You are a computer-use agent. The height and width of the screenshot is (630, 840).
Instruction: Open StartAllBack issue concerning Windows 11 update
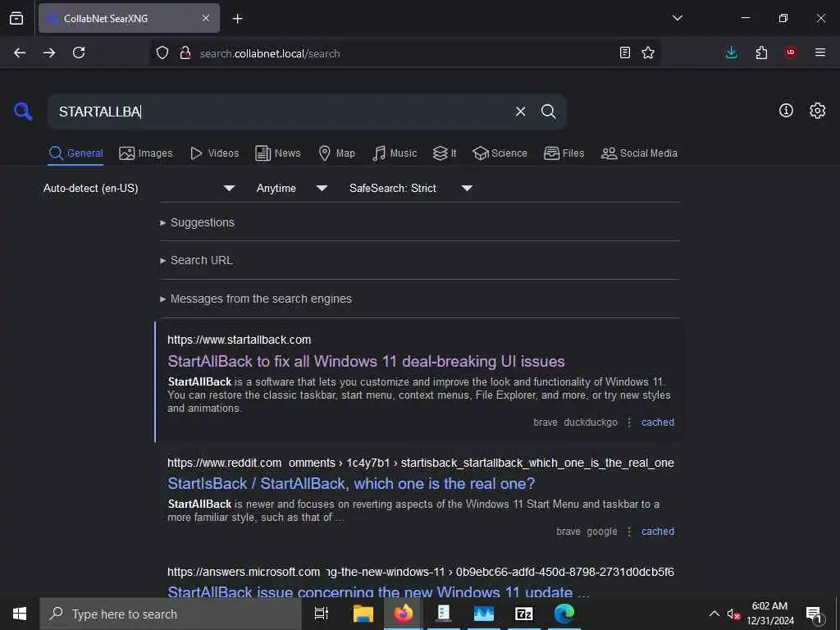tap(378, 592)
